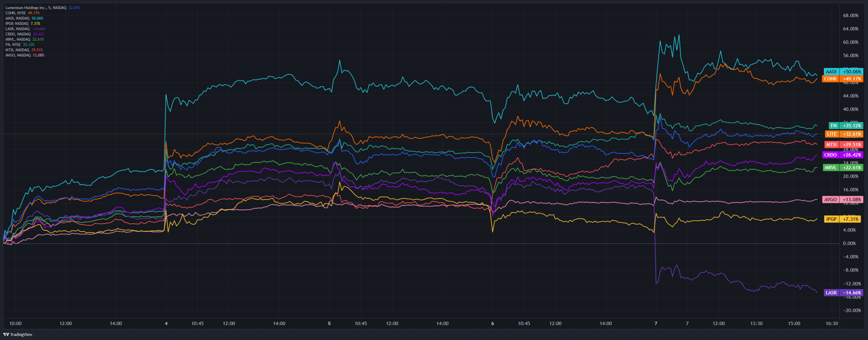Click the MTSI, NASDAQ legend entry
Viewport: 868px width, 340px height.
coord(24,50)
